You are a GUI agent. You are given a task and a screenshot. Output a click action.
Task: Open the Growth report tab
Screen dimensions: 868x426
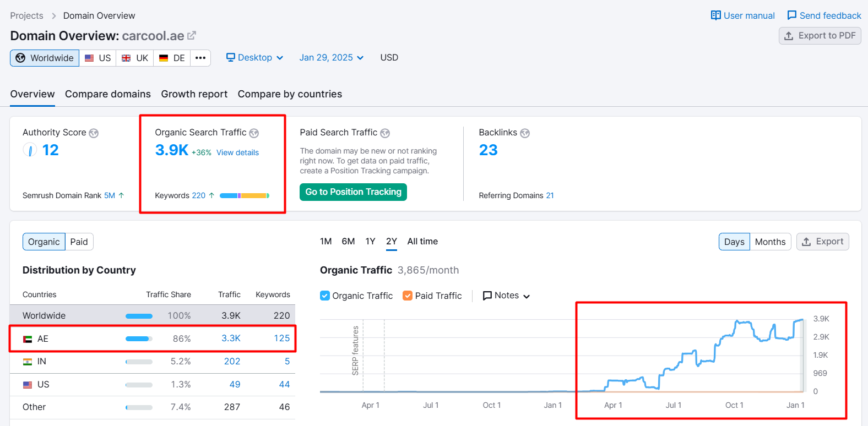point(194,94)
